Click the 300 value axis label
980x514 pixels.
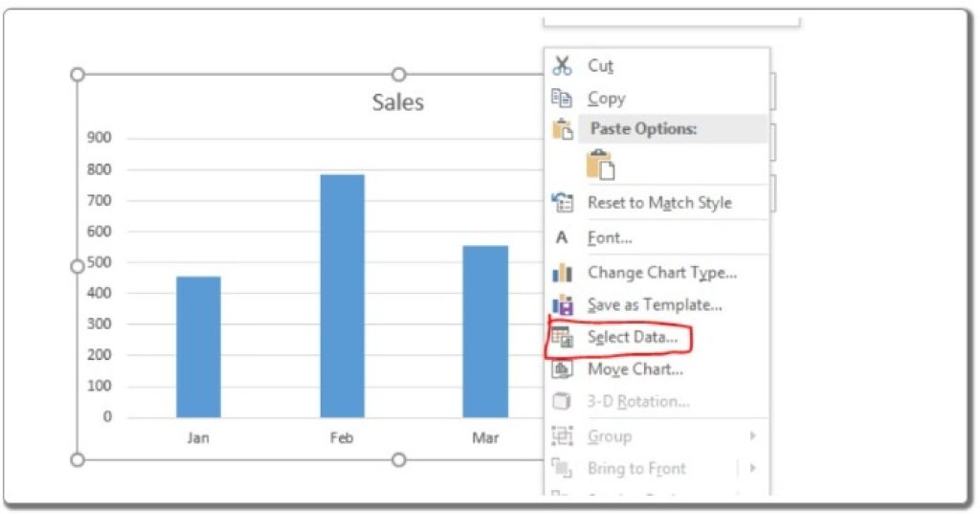pos(100,324)
